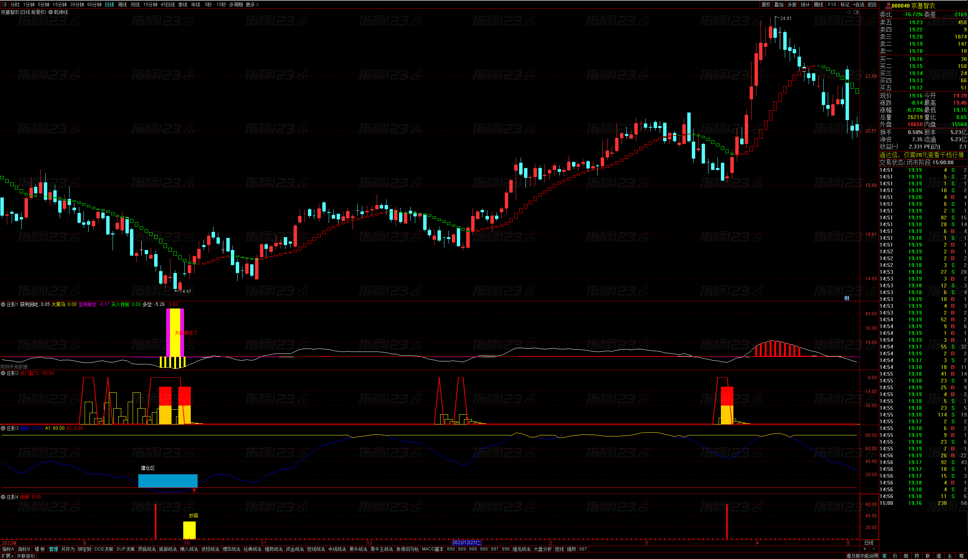The width and height of the screenshot is (968, 560).
Task: Select the 黑牛王战法 indicator tab
Action: coord(382,550)
